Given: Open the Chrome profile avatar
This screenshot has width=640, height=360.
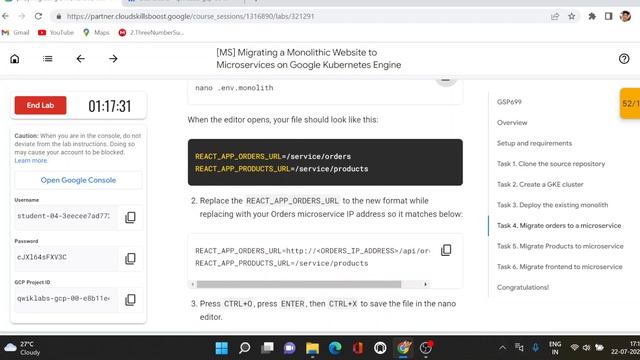Looking at the screenshot, I should [x=625, y=16].
